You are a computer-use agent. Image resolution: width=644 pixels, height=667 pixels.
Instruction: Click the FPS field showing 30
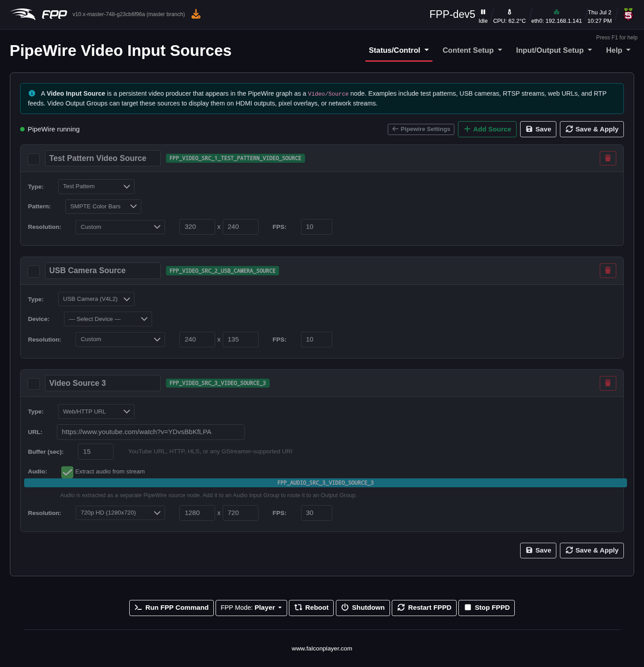317,513
